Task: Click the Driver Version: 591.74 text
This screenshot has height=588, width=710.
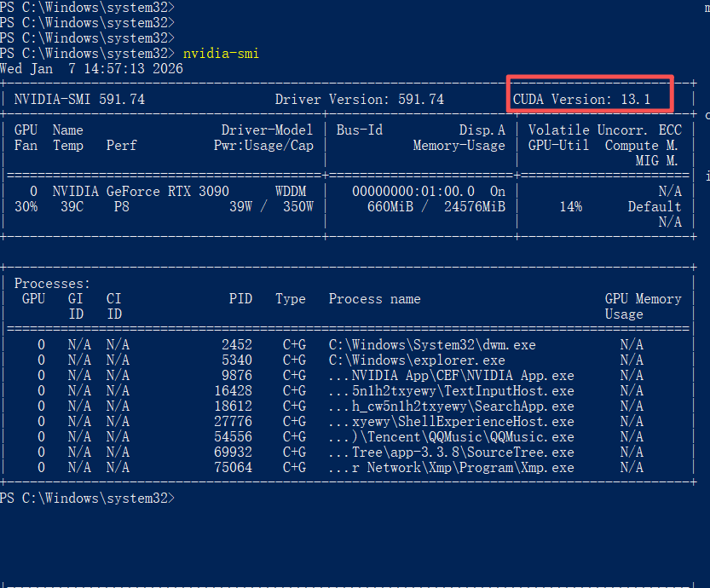Action: (x=360, y=99)
